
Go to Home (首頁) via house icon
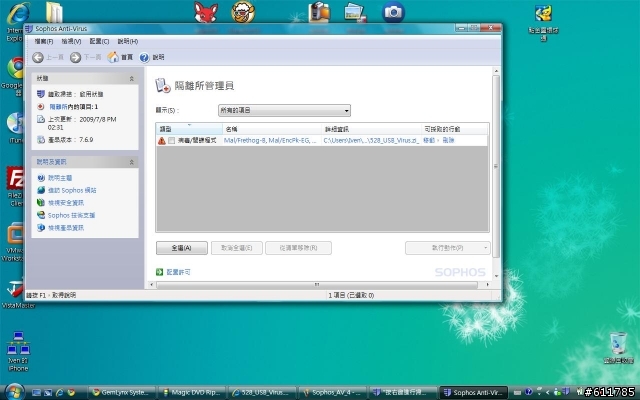pos(113,57)
